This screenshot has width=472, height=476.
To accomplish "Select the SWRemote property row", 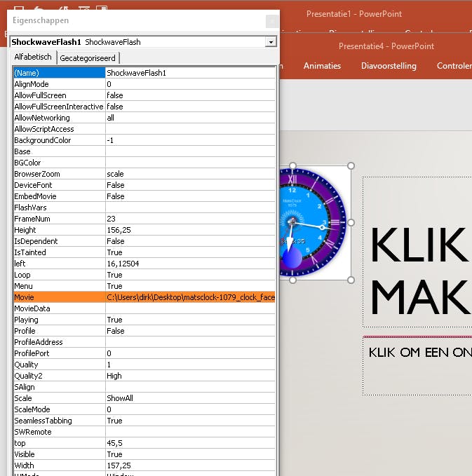I will [x=144, y=433].
